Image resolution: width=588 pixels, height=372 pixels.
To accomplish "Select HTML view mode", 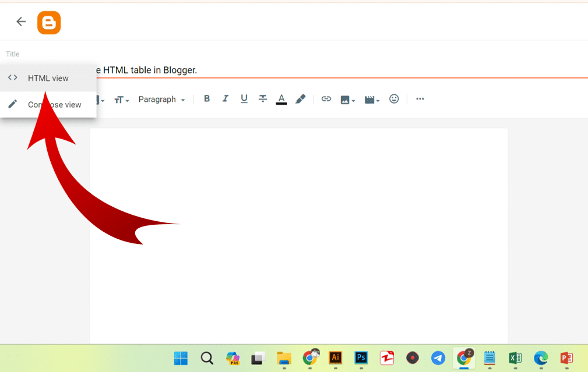I will 48,77.
